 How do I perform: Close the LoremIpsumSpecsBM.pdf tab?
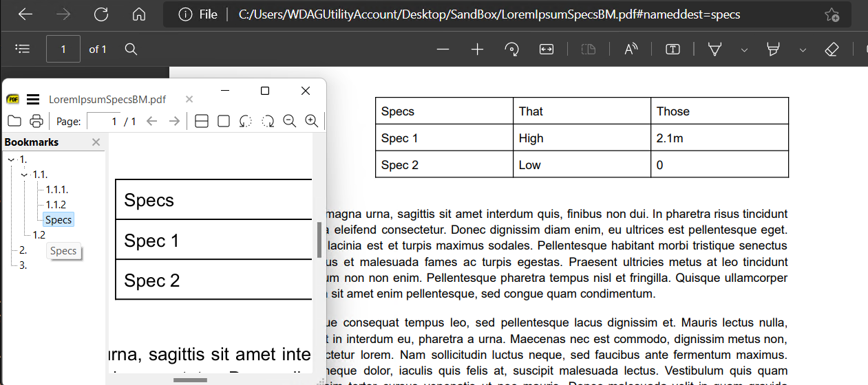pyautogui.click(x=189, y=99)
